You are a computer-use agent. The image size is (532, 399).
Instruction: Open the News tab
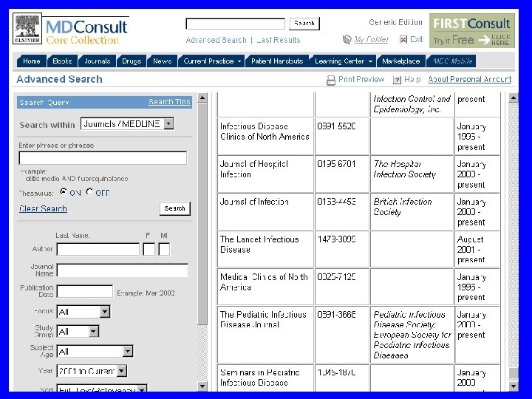(162, 61)
